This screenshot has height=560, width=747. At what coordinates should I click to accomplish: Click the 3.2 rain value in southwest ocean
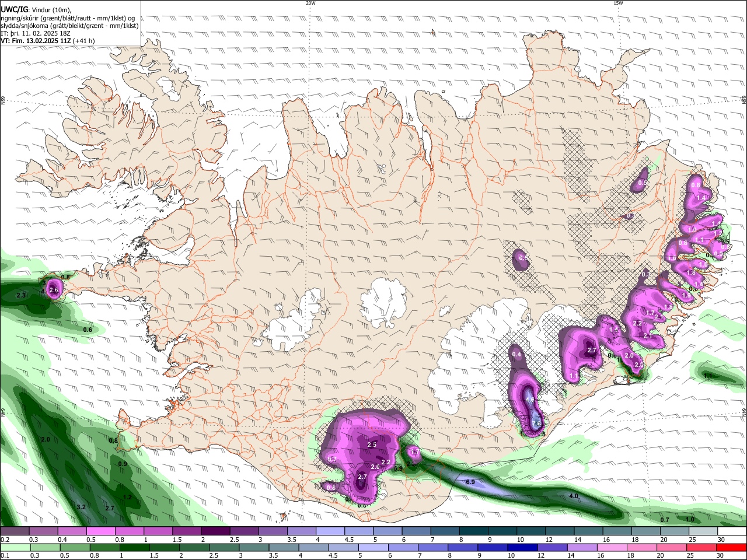[81, 508]
